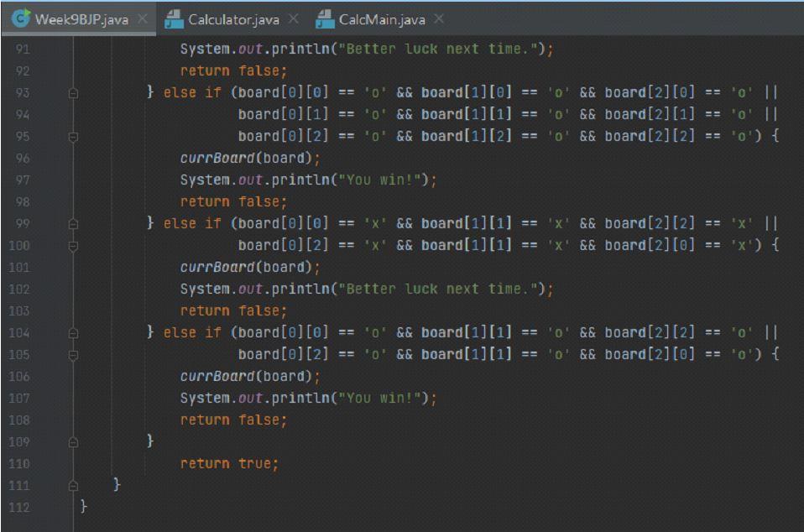Click line number 91 in the gutter
804x532 pixels.
(x=23, y=50)
